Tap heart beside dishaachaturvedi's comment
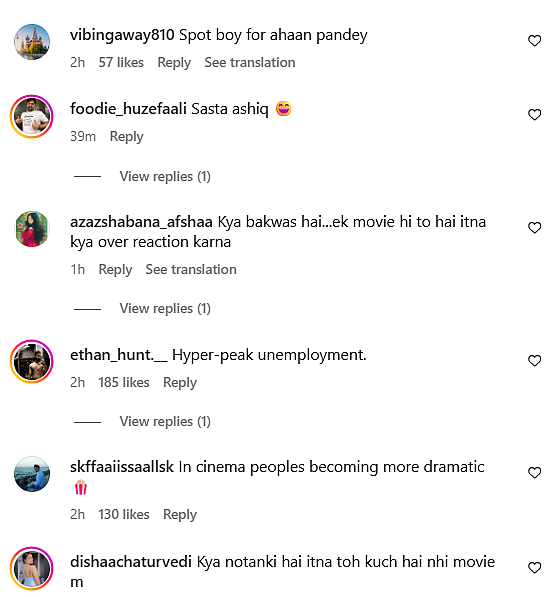The width and height of the screenshot is (551, 597). pyautogui.click(x=534, y=567)
